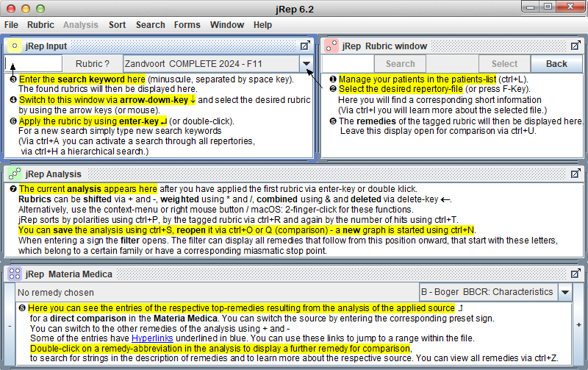The image size is (588, 370).
Task: Click the jRep Analysis panel icon
Action: [14, 174]
